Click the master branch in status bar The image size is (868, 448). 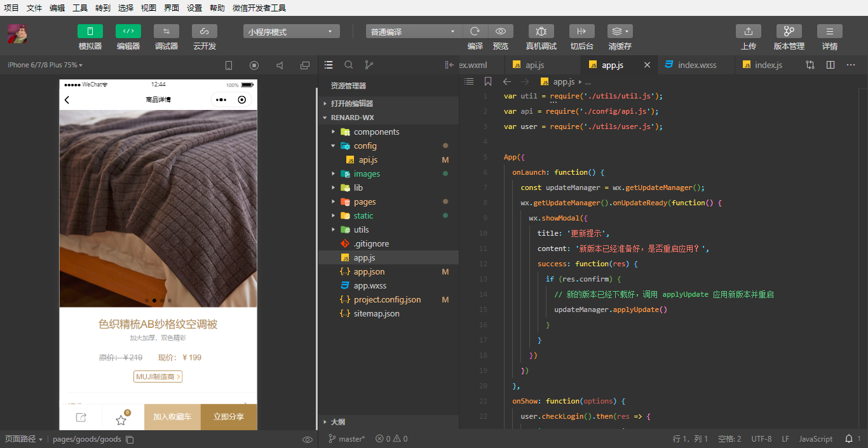(346, 438)
